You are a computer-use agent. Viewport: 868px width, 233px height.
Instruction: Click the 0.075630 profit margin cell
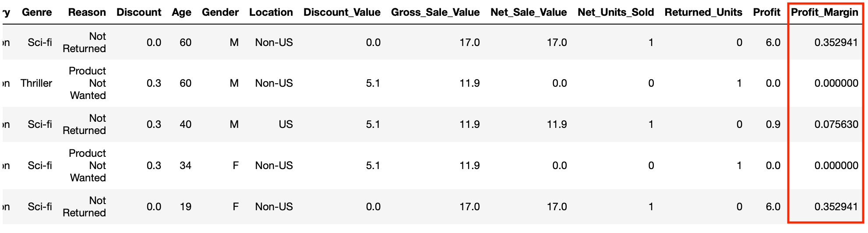836,124
